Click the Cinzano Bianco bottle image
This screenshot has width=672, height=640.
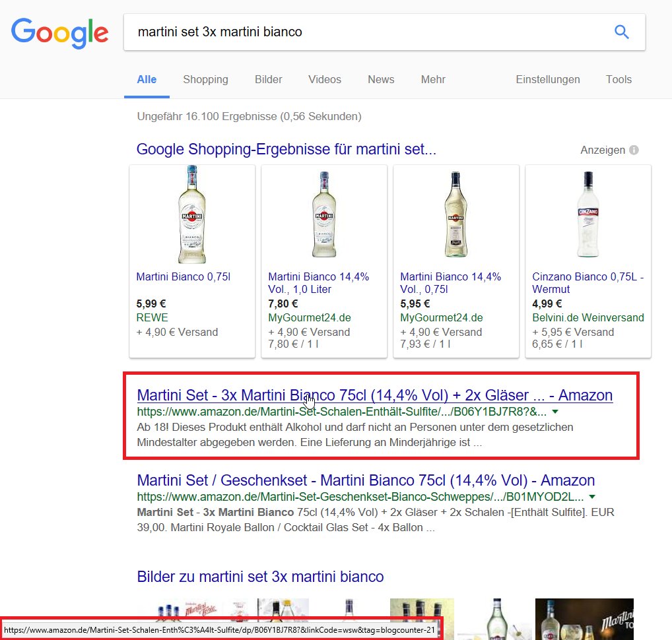pos(588,214)
